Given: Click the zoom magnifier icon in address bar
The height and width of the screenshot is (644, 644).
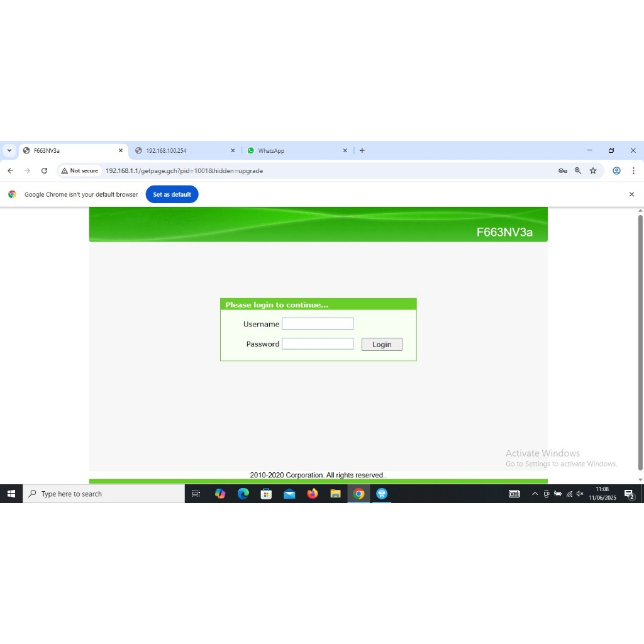Looking at the screenshot, I should point(578,170).
